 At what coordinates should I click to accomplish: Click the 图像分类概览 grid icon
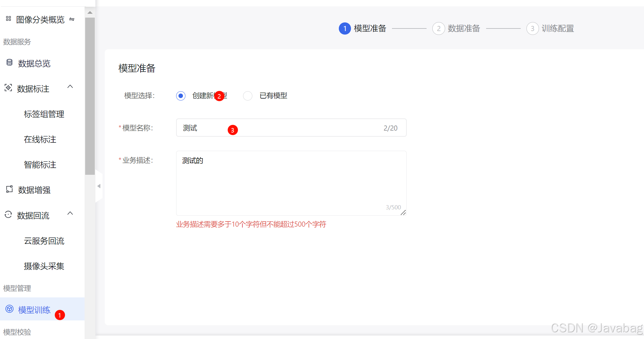9,19
